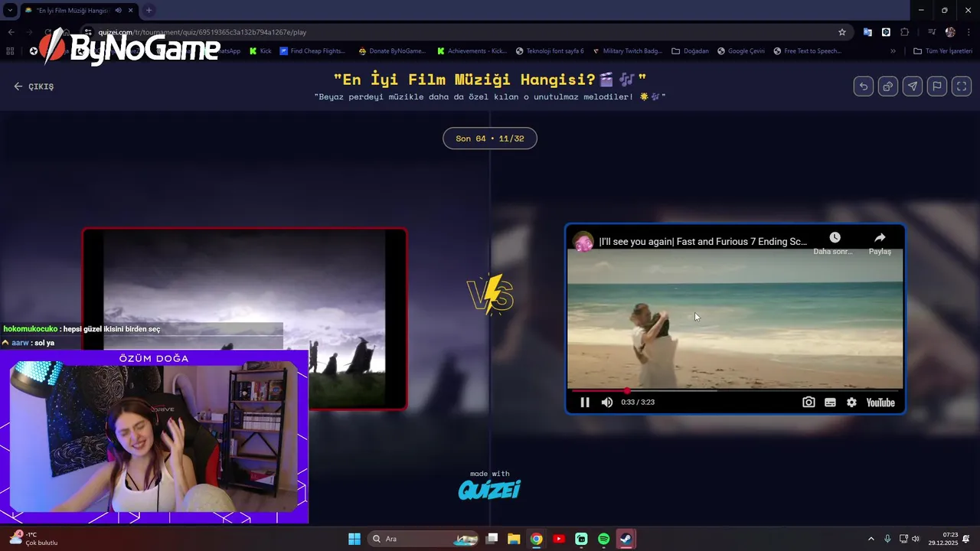Click microphone tray icon

887,539
